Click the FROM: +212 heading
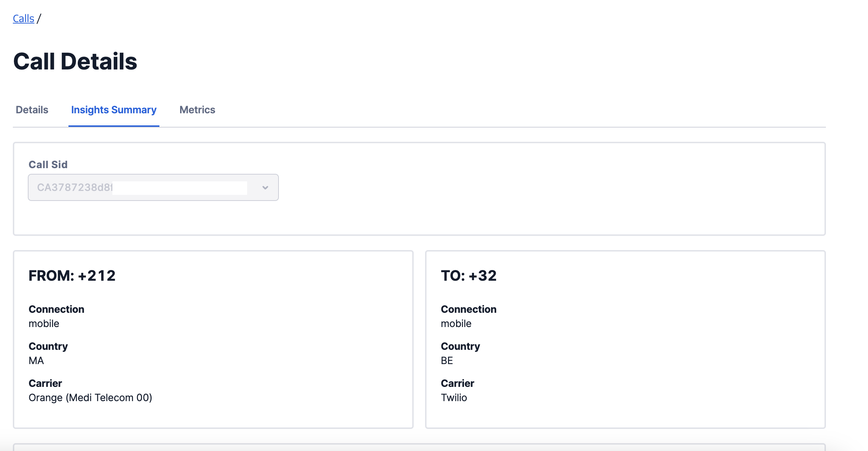Screen dimensions: 868x451 72,276
